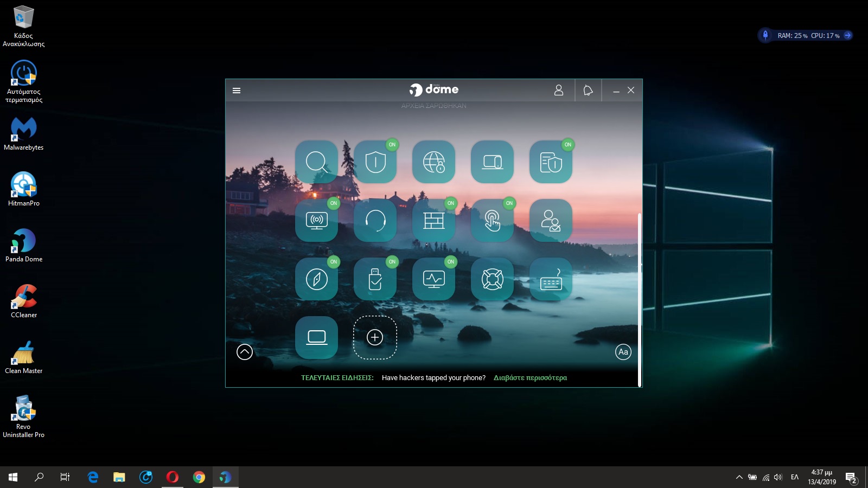
Task: Open the Rescue Kit lifebuoy tile
Action: point(492,279)
